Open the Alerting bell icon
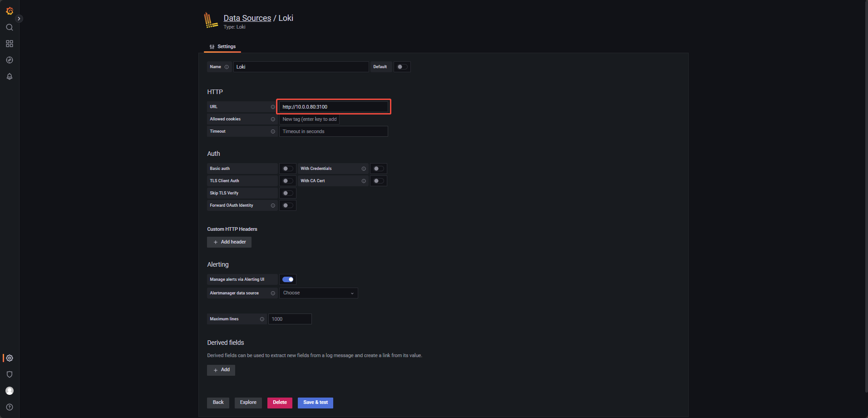Screen dimensions: 868x418 point(10,76)
